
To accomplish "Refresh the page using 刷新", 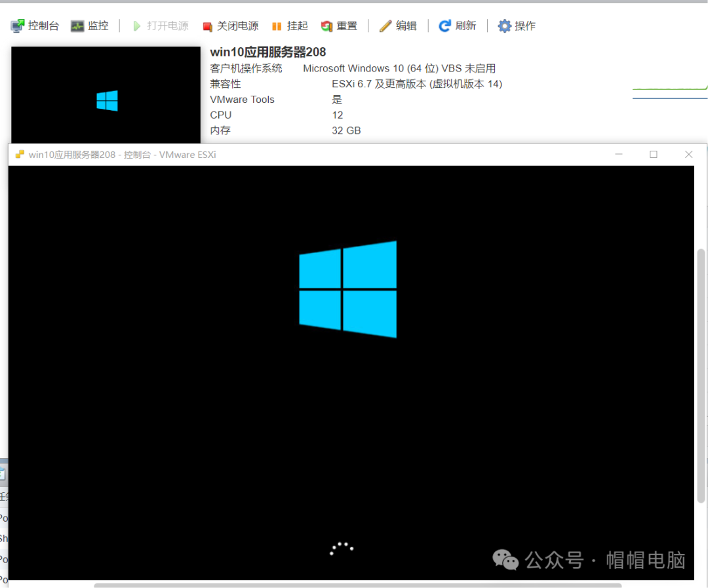I will [x=457, y=26].
